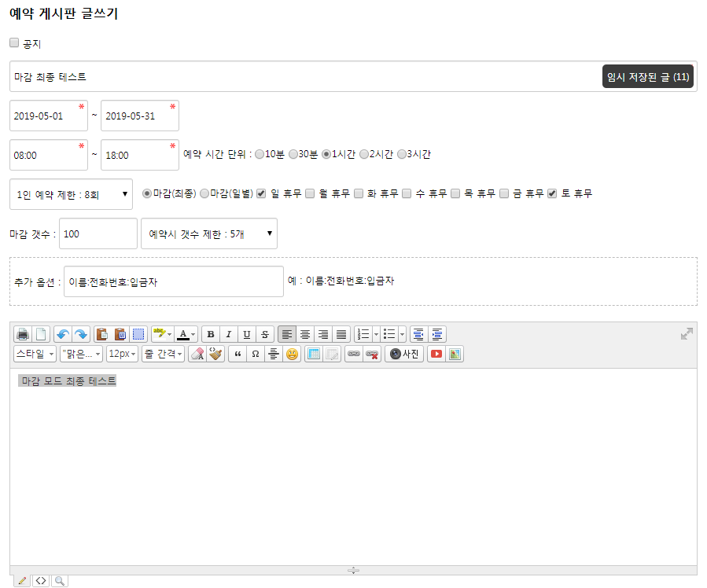Open the 사진 photo uploader
Image resolution: width=707 pixels, height=588 pixels.
[x=405, y=354]
